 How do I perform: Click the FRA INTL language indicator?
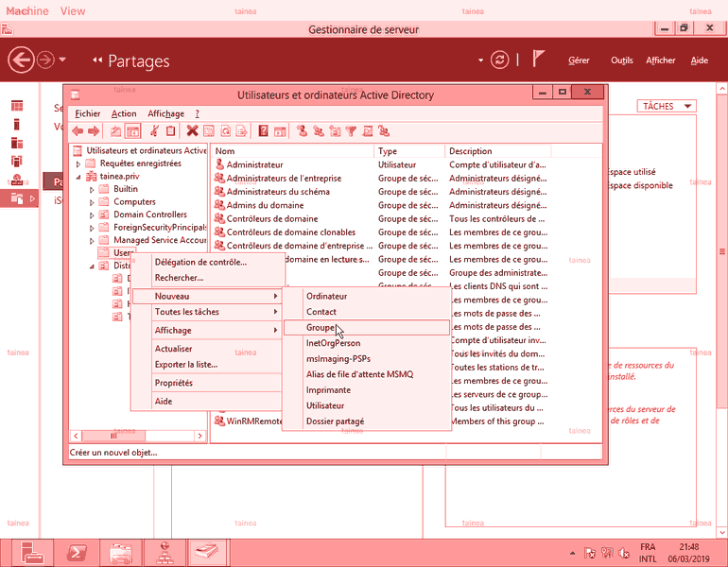point(648,553)
